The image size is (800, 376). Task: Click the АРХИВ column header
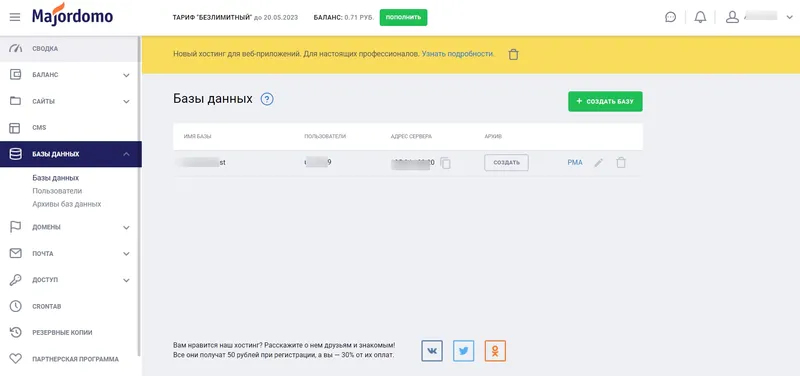tap(493, 137)
